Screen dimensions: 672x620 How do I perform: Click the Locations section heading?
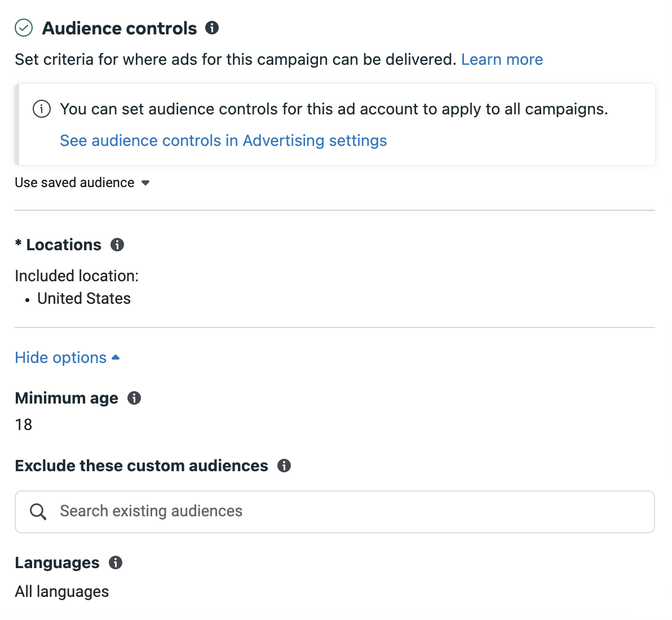point(64,245)
